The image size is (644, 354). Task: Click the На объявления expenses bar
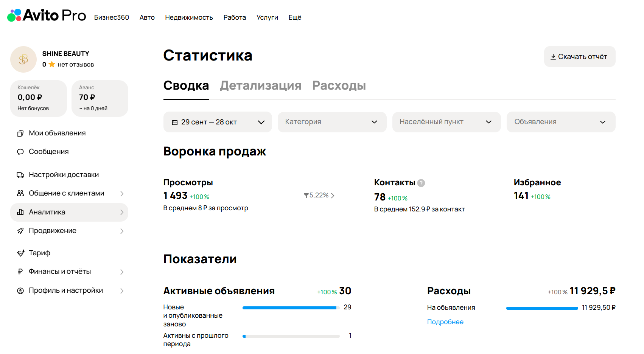click(x=542, y=308)
